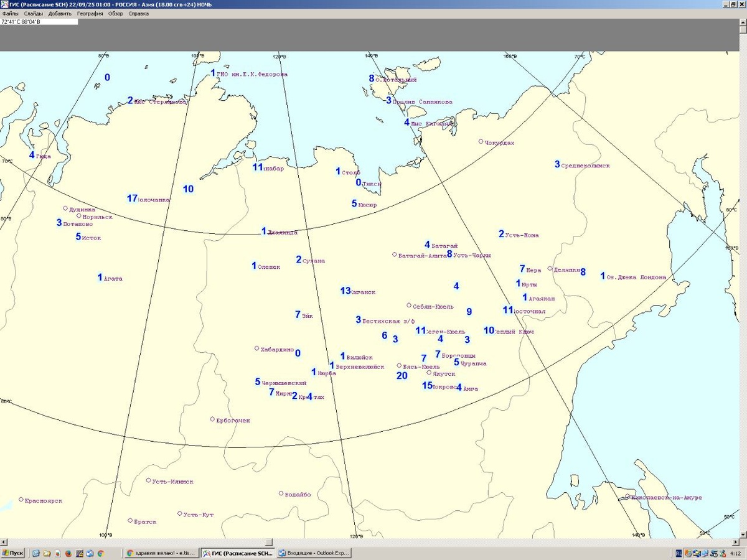
Task: Switch to 'Входящие - Outlook Express' taskbar window
Action: pyautogui.click(x=314, y=553)
